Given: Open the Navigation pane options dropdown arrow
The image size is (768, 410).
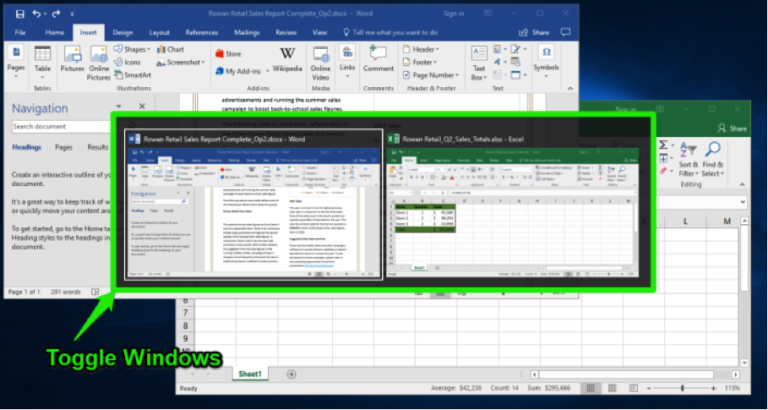Looking at the screenshot, I should pyautogui.click(x=119, y=106).
